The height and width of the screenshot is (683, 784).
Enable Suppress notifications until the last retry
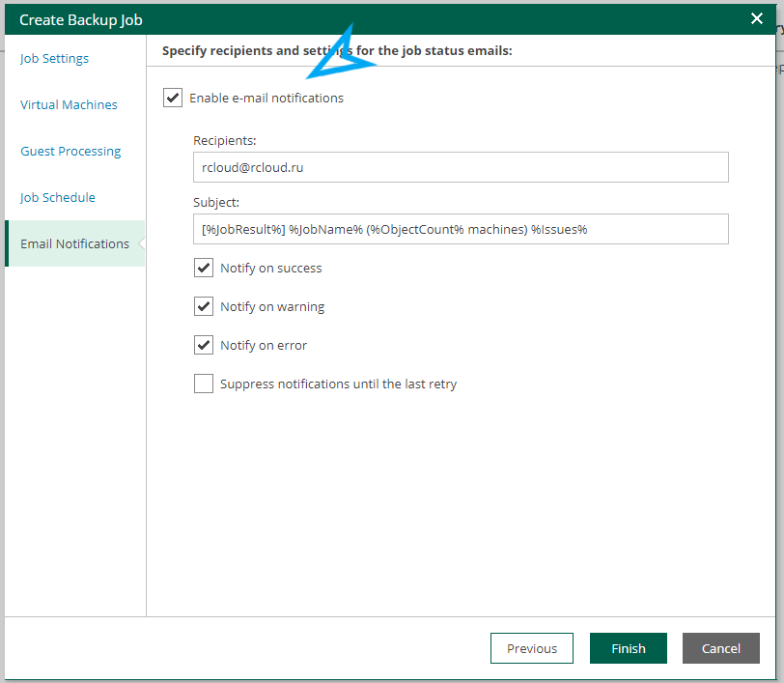204,384
